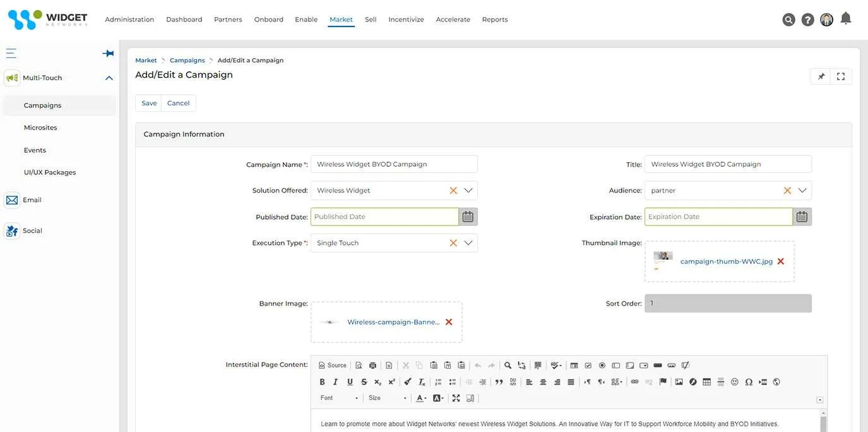Save the campaign

149,103
